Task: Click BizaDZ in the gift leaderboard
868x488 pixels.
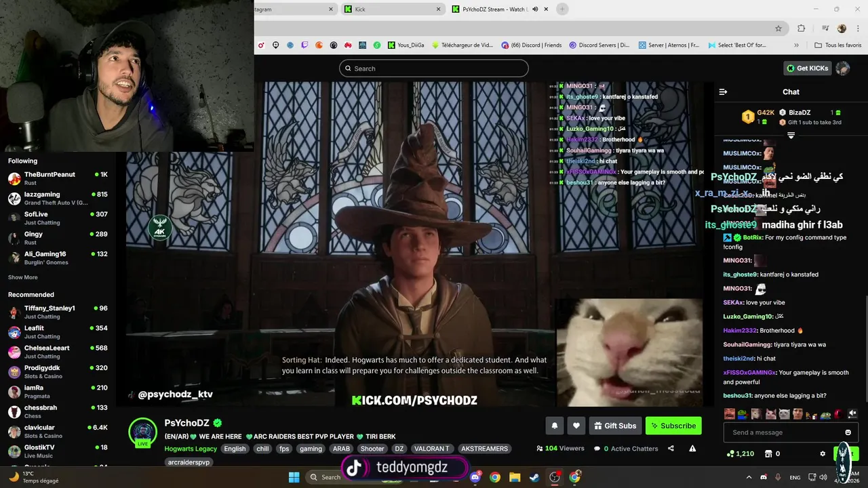Action: click(800, 113)
